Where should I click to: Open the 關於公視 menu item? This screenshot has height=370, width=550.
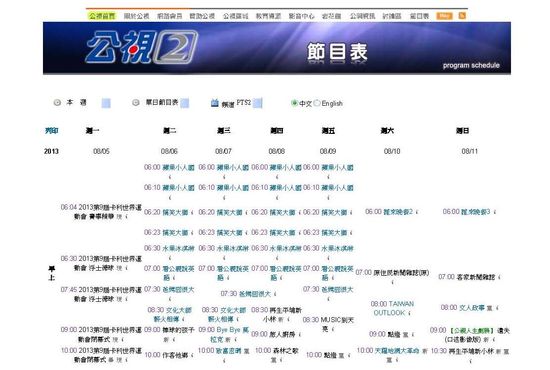[136, 16]
